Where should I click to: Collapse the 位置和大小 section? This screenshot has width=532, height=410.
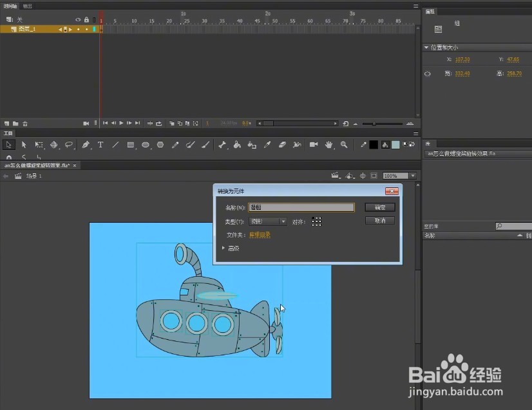point(426,48)
